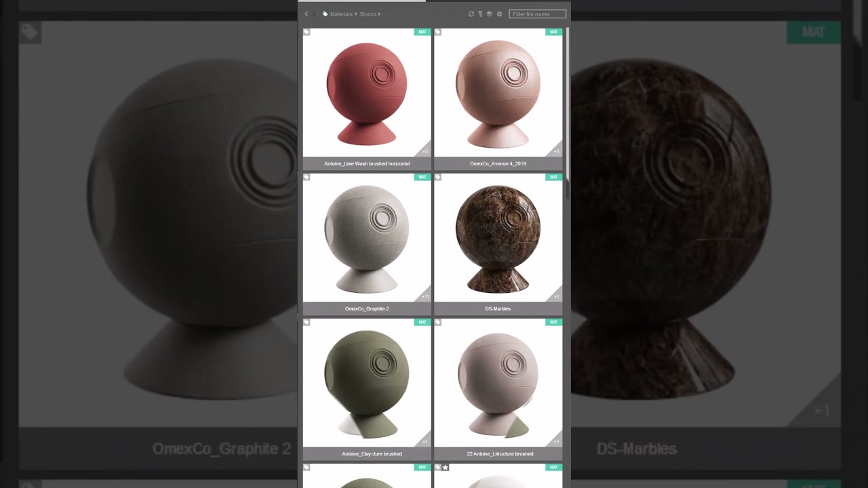The height and width of the screenshot is (488, 868).
Task: Open the browser settings gear
Action: [499, 14]
